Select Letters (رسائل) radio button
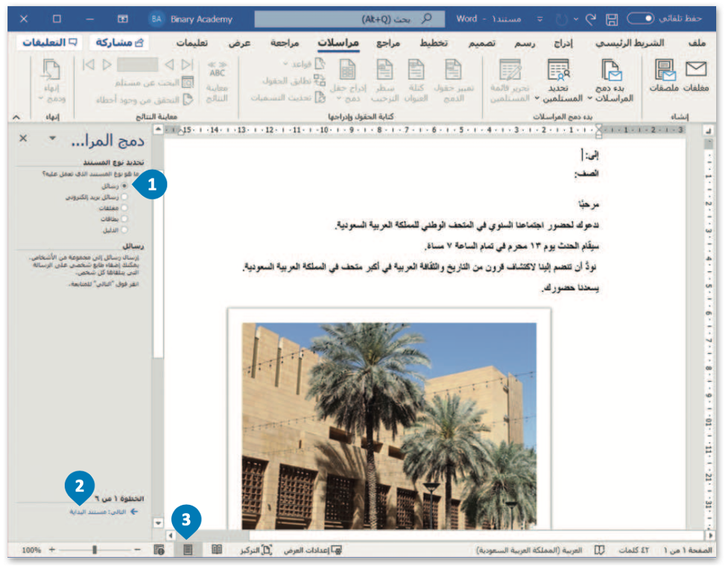This screenshot has height=566, width=728. point(124,186)
